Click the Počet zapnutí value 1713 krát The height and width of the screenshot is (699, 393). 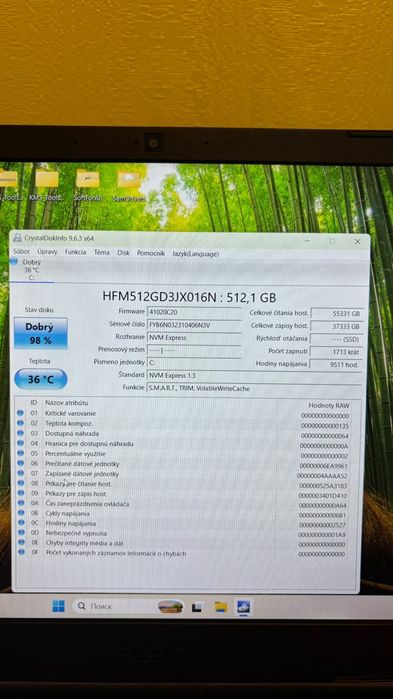tap(336, 352)
